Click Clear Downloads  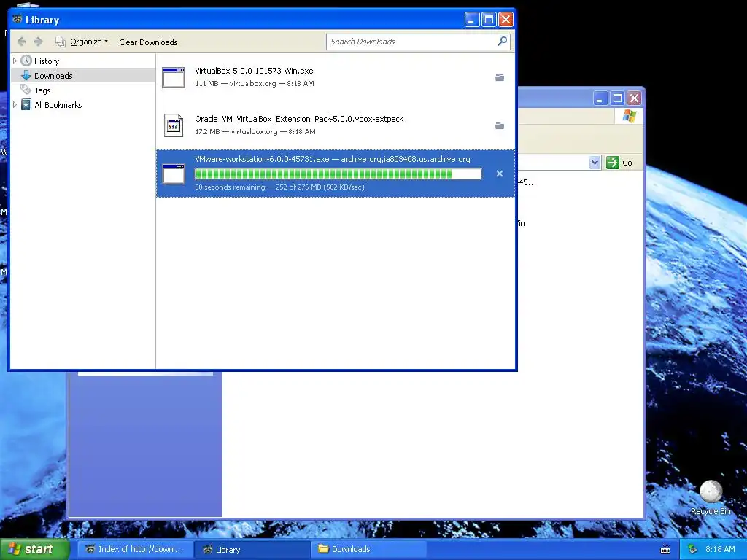point(148,42)
